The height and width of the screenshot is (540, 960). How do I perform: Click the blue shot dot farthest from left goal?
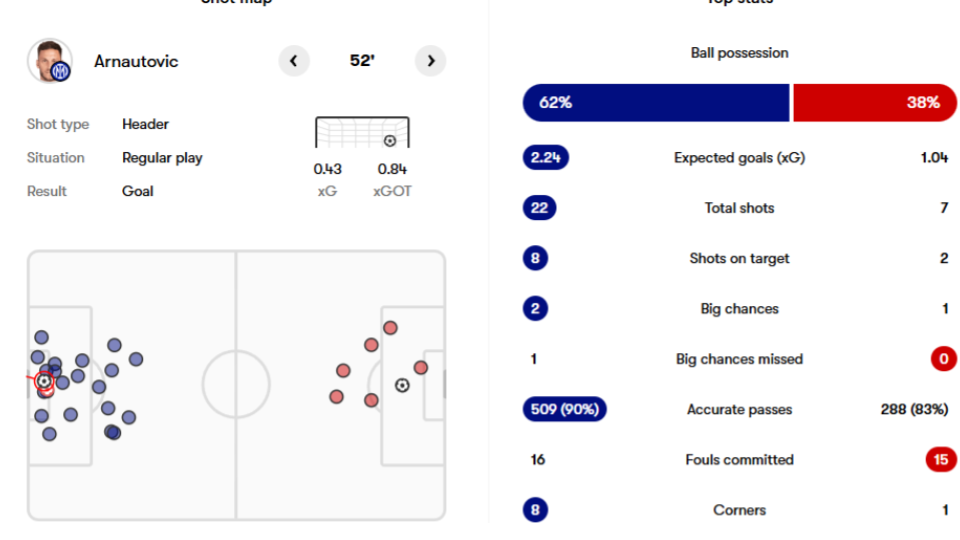(x=136, y=359)
